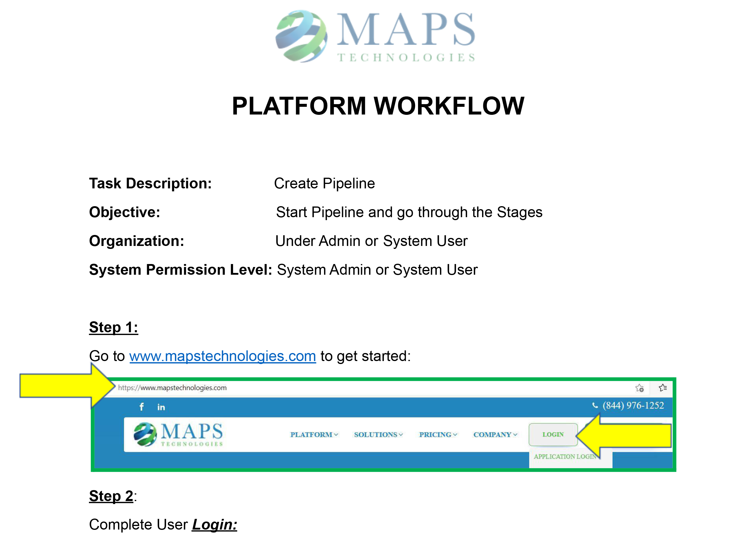Click the underlined Login: text in Step 2
The image size is (756, 534).
tap(214, 525)
